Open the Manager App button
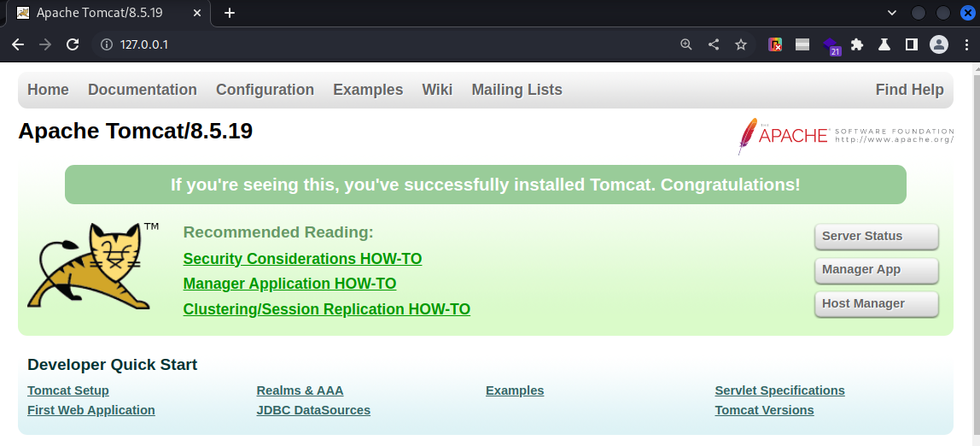This screenshot has width=980, height=446. pos(876,270)
